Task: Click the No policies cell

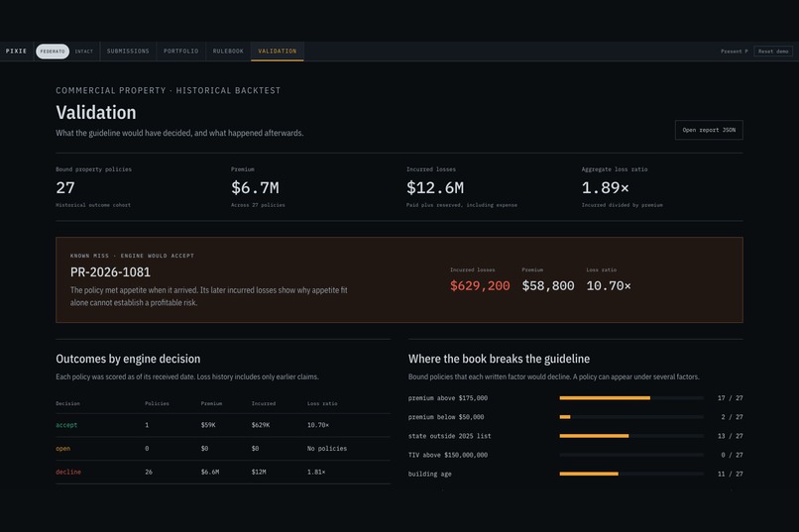Action: [x=327, y=449]
